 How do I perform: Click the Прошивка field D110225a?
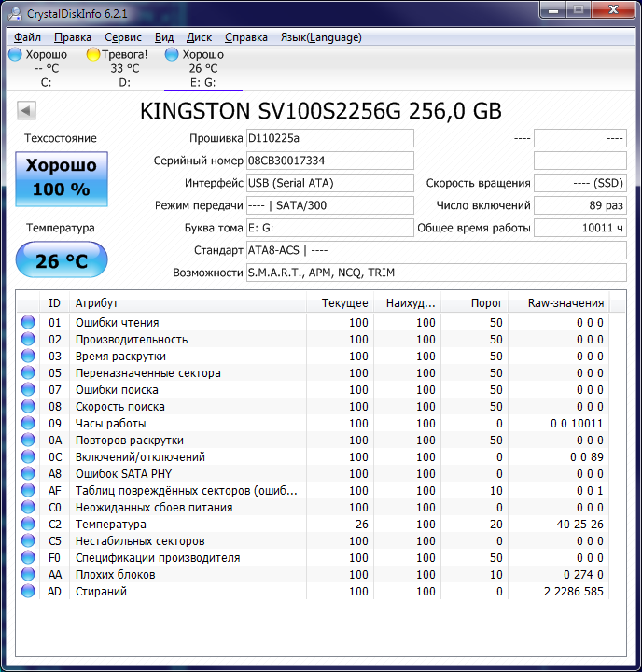tap(330, 138)
